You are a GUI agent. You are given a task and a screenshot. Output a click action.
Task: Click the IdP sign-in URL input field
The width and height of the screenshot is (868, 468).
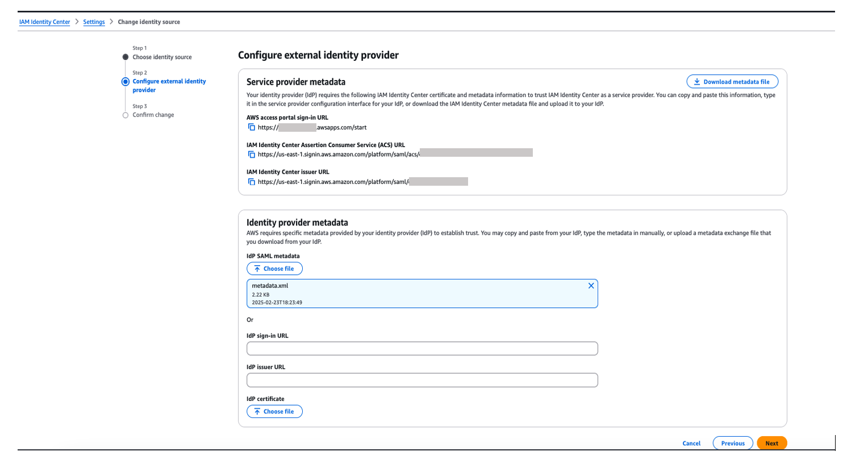pyautogui.click(x=422, y=348)
